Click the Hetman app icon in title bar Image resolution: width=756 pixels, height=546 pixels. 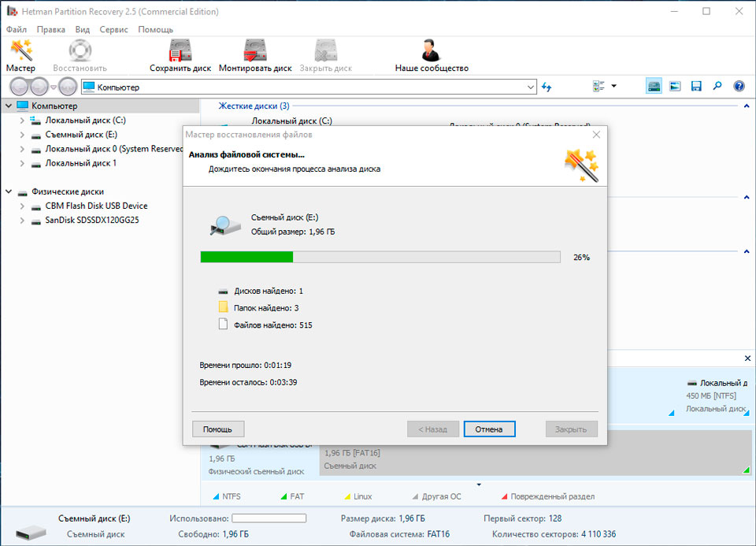12,11
